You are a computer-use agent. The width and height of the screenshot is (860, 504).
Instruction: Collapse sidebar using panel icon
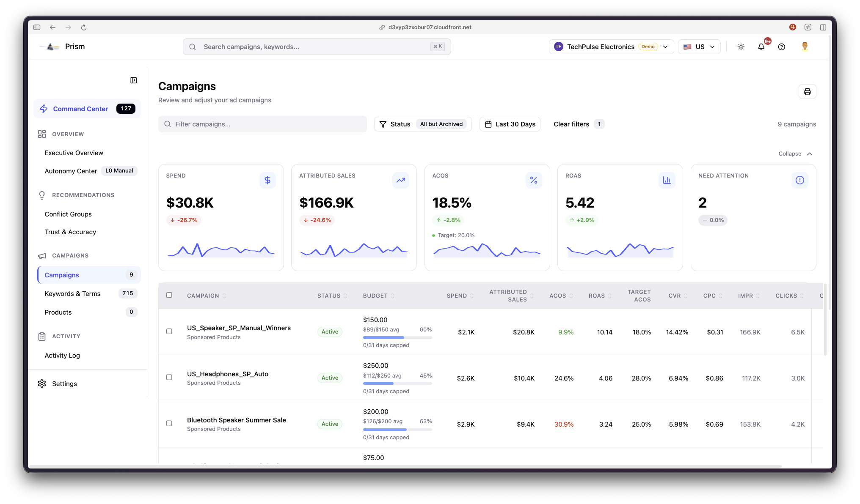pyautogui.click(x=133, y=80)
